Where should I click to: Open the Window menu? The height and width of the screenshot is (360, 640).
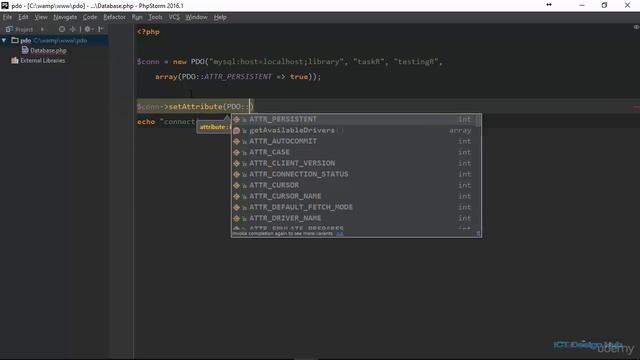(x=196, y=17)
